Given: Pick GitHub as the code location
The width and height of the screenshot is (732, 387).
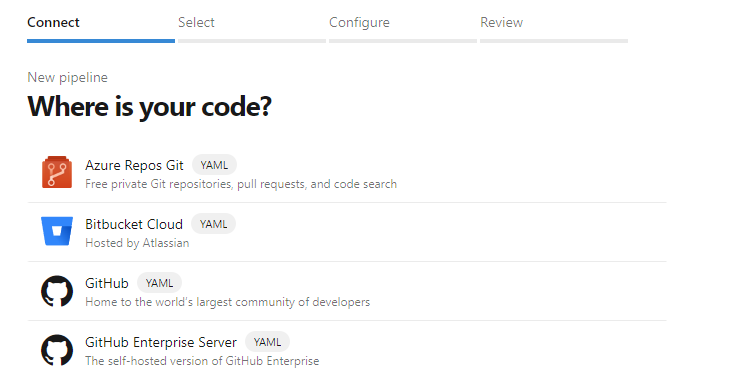Looking at the screenshot, I should 347,291.
